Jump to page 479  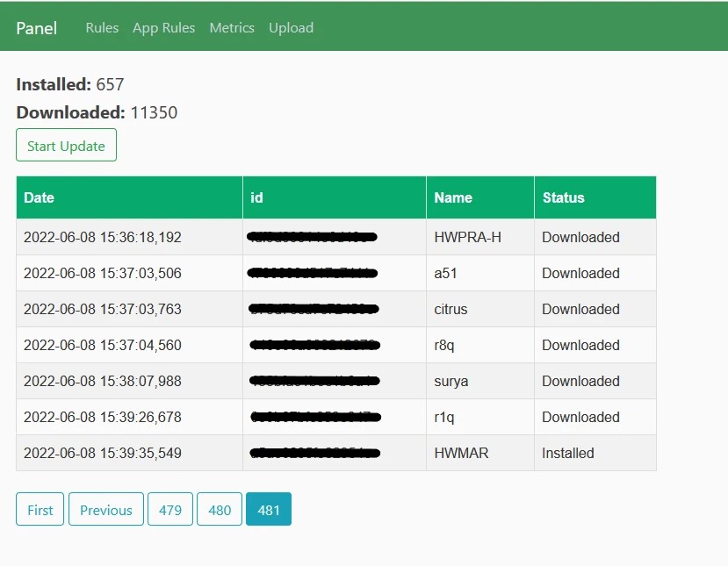[170, 510]
